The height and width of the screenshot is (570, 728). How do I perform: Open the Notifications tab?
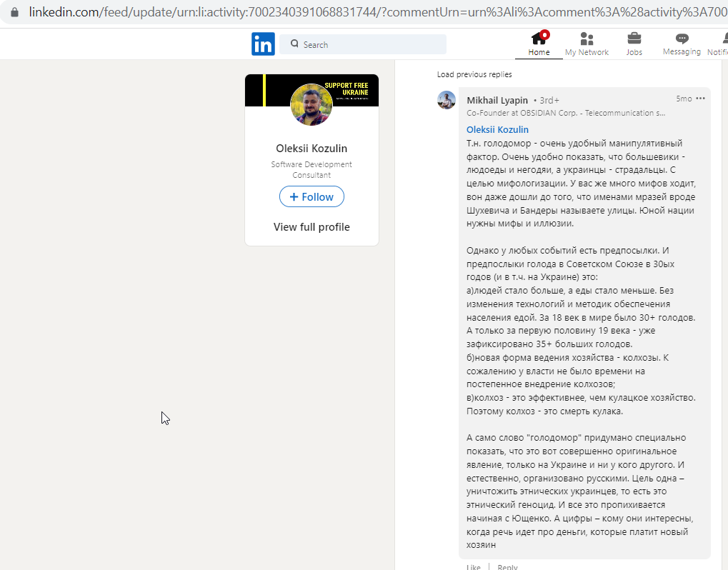click(x=718, y=44)
